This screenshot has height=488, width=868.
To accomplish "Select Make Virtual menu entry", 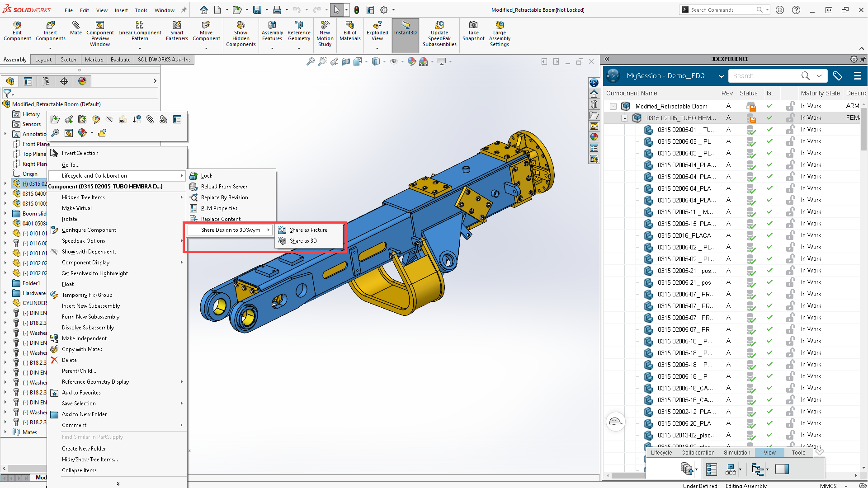I will [77, 208].
